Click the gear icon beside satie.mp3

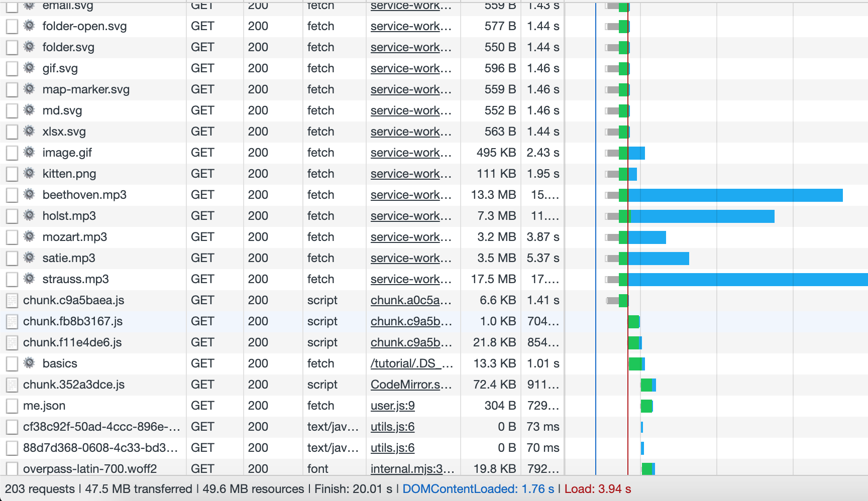(30, 258)
